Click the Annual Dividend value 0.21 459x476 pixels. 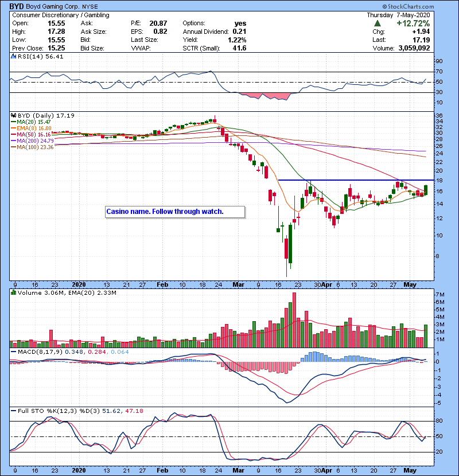(x=239, y=32)
